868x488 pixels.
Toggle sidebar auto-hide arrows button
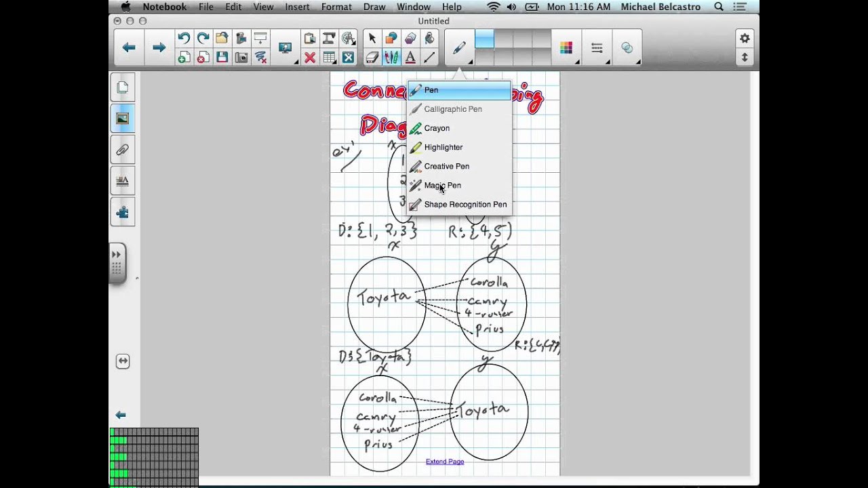pos(123,361)
